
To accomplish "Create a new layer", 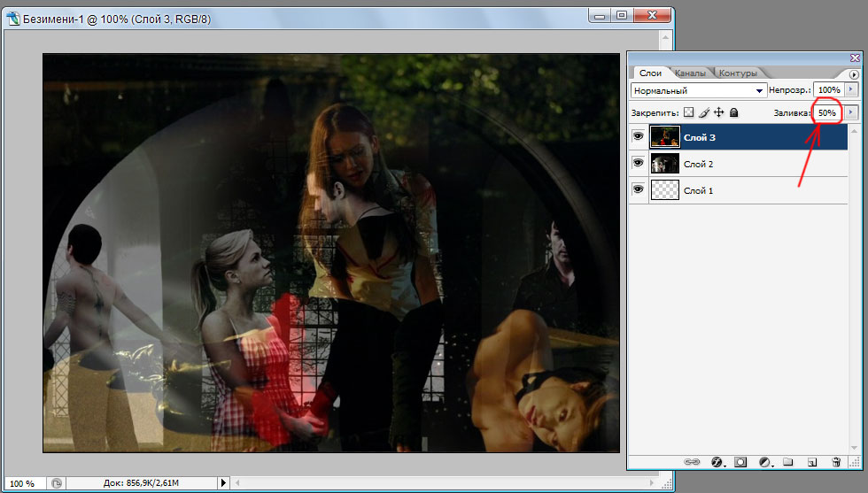I will (810, 462).
